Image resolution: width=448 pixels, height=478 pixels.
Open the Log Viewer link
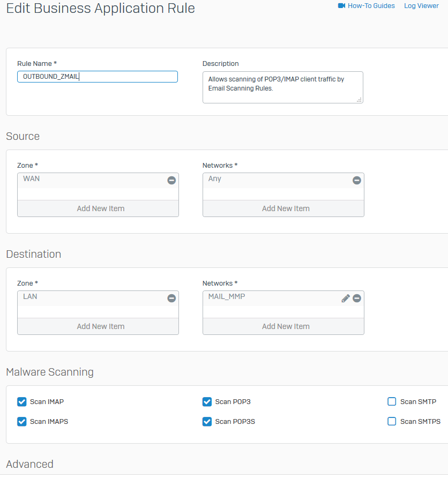pos(421,6)
